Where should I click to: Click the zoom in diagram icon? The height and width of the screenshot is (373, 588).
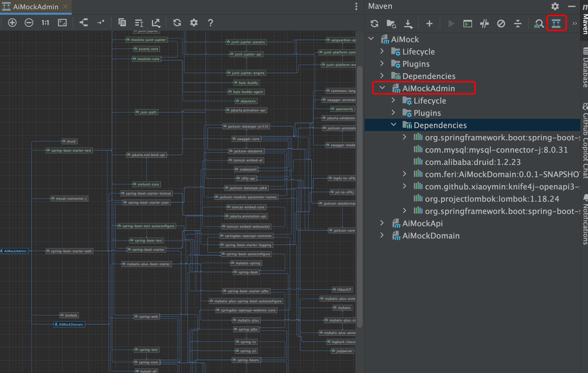[12, 23]
